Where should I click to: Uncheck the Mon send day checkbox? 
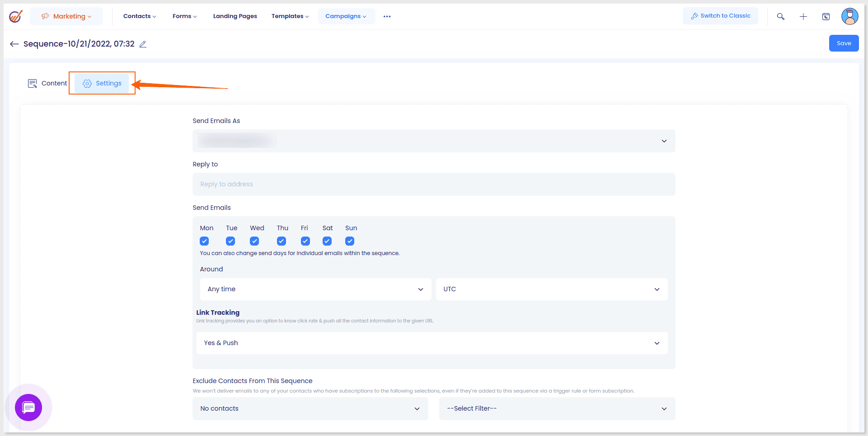coord(204,241)
